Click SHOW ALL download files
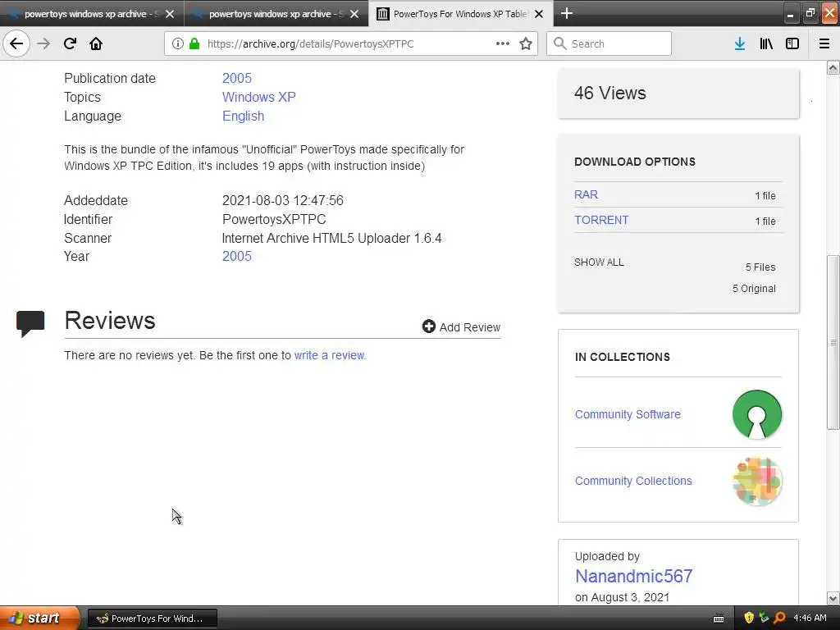This screenshot has width=840, height=630. tap(599, 262)
